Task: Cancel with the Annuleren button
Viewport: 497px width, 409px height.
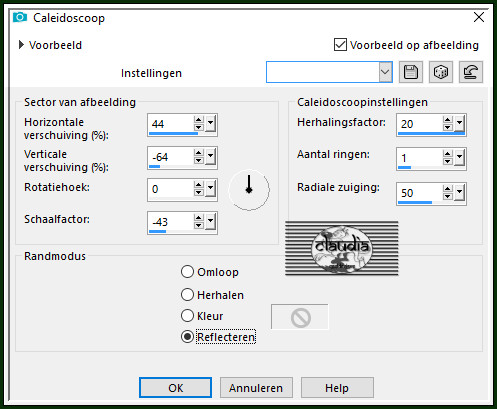Action: tap(256, 388)
